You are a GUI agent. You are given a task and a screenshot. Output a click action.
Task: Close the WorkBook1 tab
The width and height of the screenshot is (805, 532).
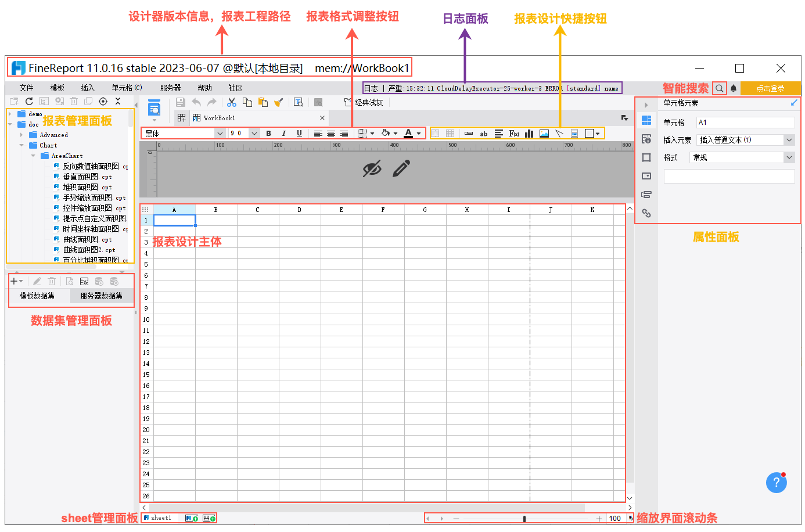[x=322, y=118]
